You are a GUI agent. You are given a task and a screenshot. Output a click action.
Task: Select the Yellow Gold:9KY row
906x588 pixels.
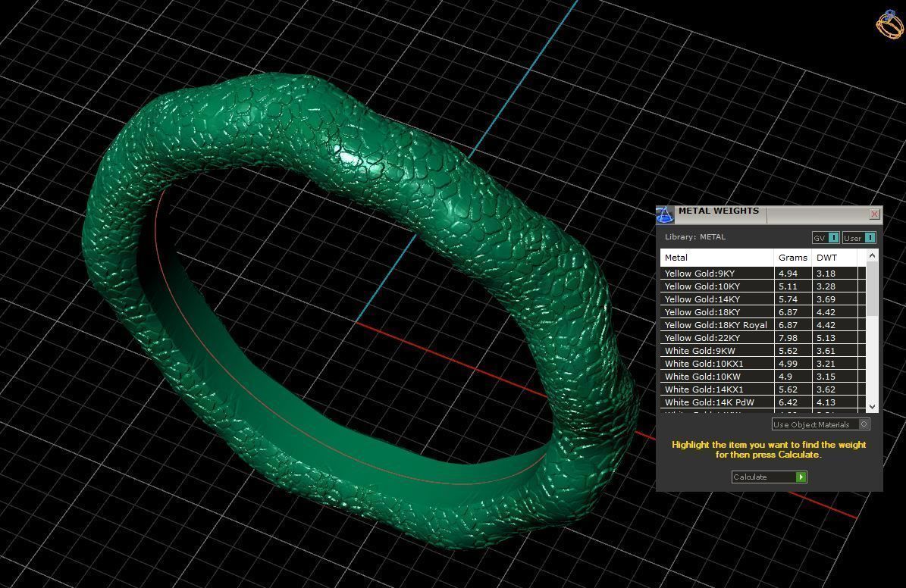(763, 274)
